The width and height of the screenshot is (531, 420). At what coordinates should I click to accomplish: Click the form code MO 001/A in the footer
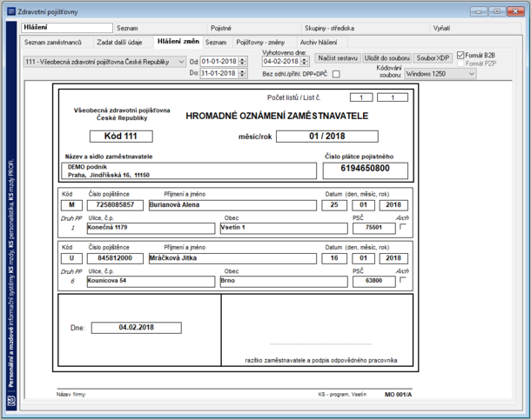[x=399, y=394]
